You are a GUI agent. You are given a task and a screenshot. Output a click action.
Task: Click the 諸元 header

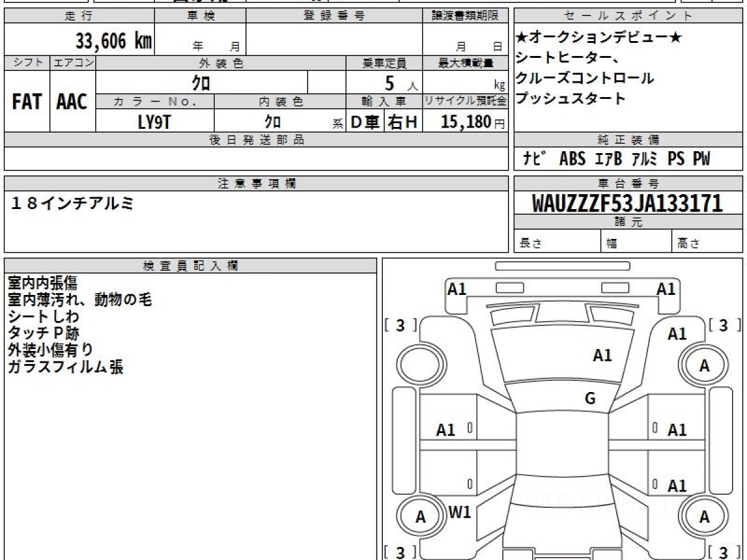click(628, 222)
